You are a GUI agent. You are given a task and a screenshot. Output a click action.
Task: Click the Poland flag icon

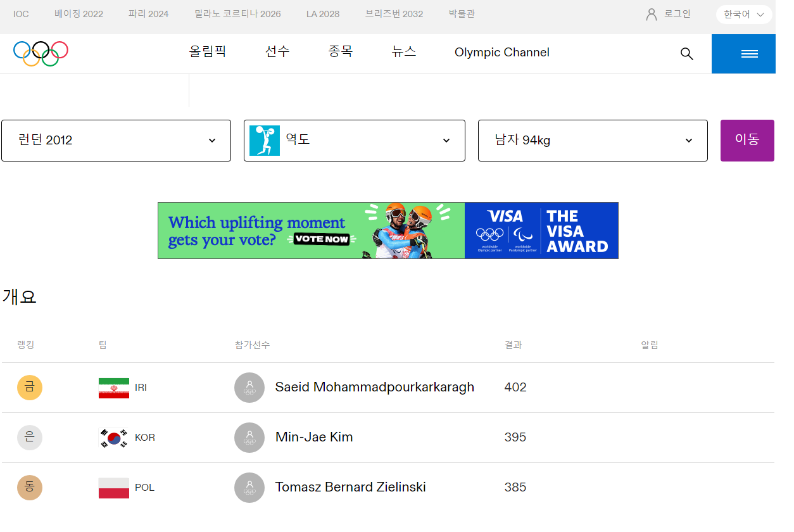(x=114, y=488)
